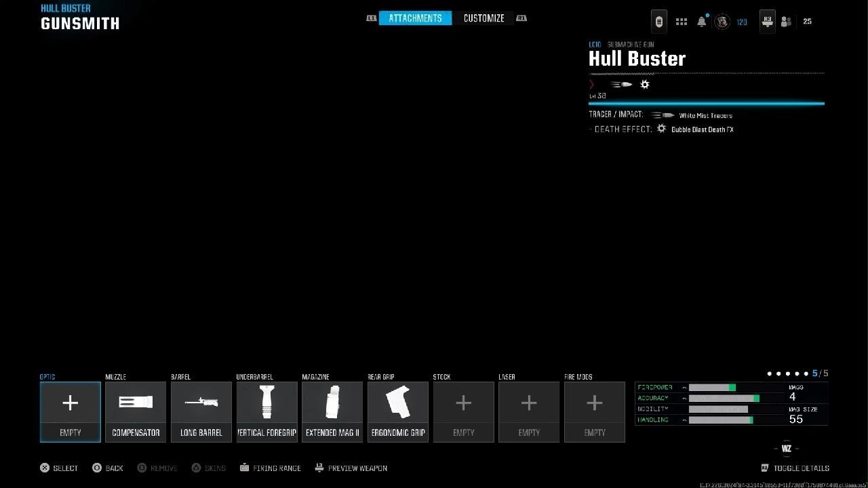Click the player emblem avatar
The image size is (868, 488).
pos(722,22)
